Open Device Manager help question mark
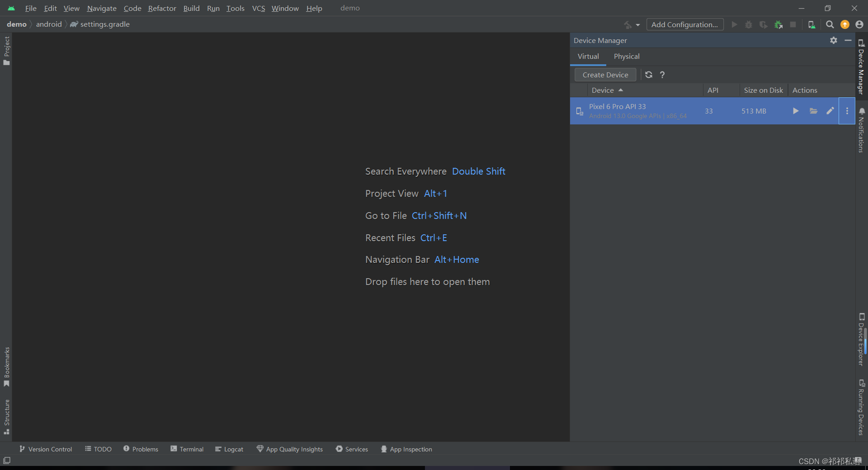The image size is (868, 470). (662, 75)
